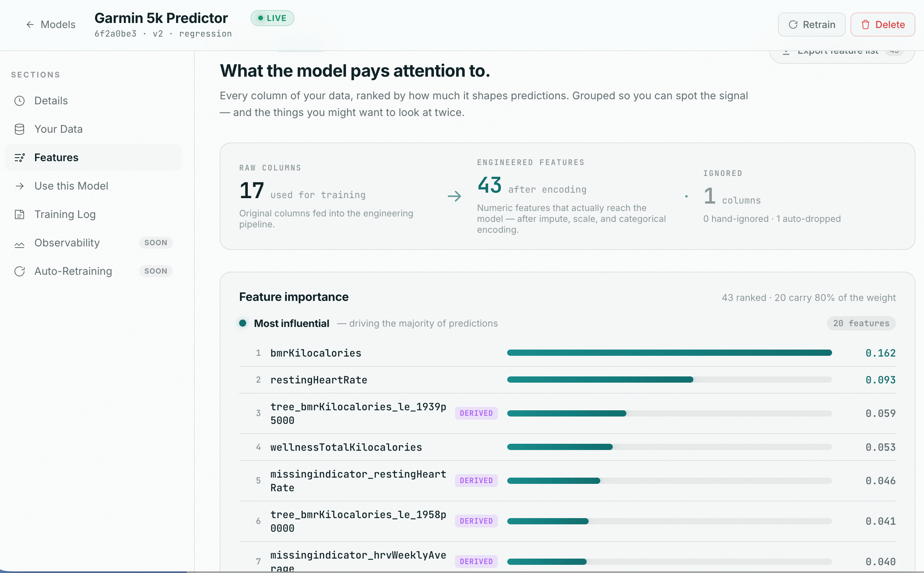Click the arrow icon beside Use this Model
The height and width of the screenshot is (573, 924).
pyautogui.click(x=19, y=186)
